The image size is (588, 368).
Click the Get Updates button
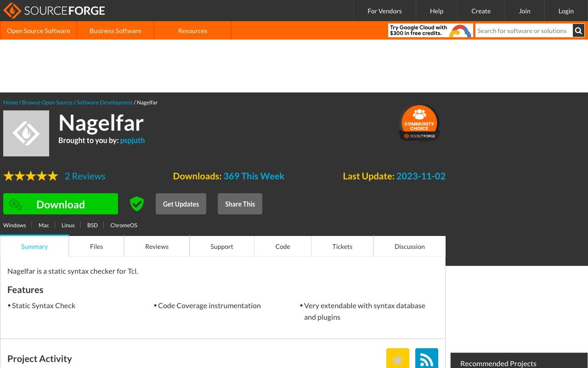[x=181, y=204]
